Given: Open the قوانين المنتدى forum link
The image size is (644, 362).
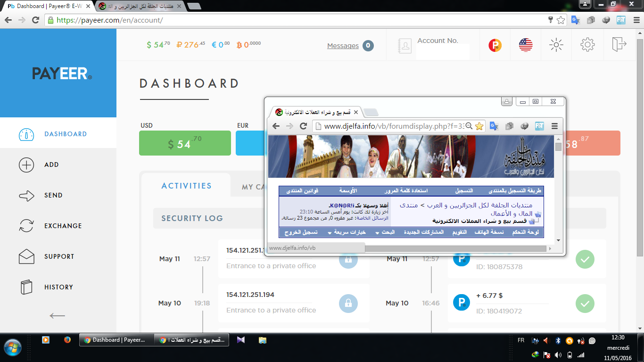Looking at the screenshot, I should click(302, 191).
